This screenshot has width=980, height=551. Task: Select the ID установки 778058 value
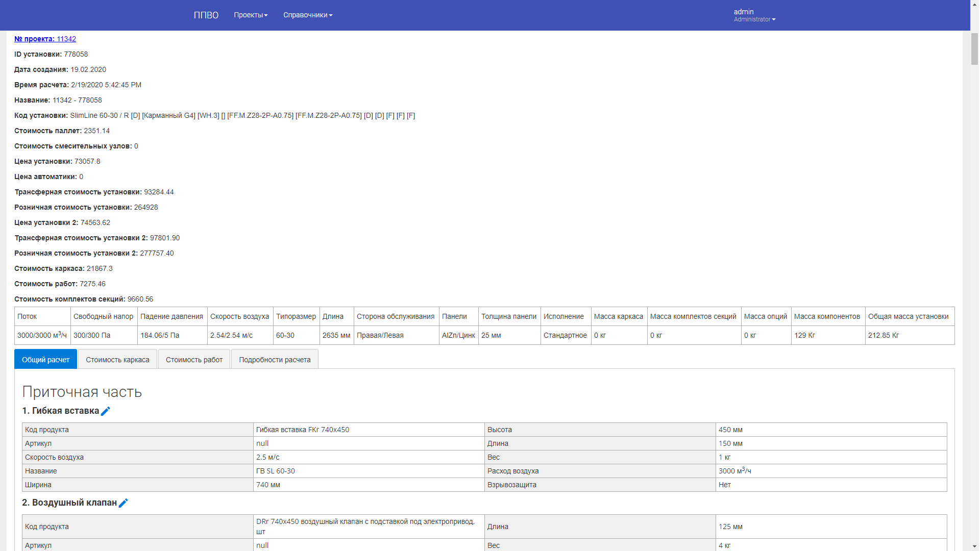76,54
